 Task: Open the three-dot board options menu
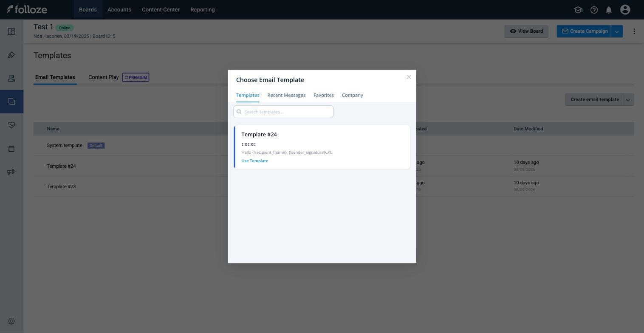click(x=634, y=31)
